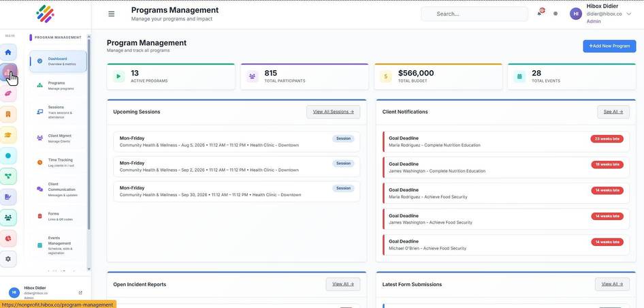Click the green play icon on Active Programs
The image size is (644, 308).
(118, 76)
